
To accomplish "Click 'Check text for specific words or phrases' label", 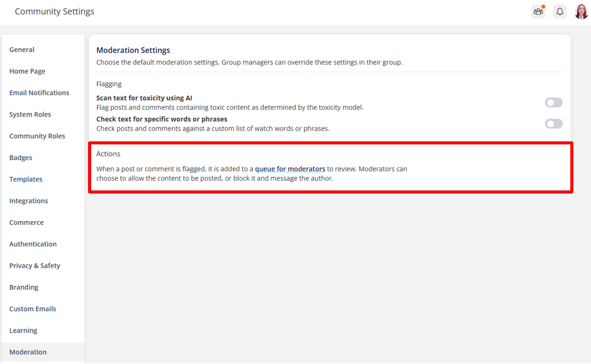I will coord(162,119).
